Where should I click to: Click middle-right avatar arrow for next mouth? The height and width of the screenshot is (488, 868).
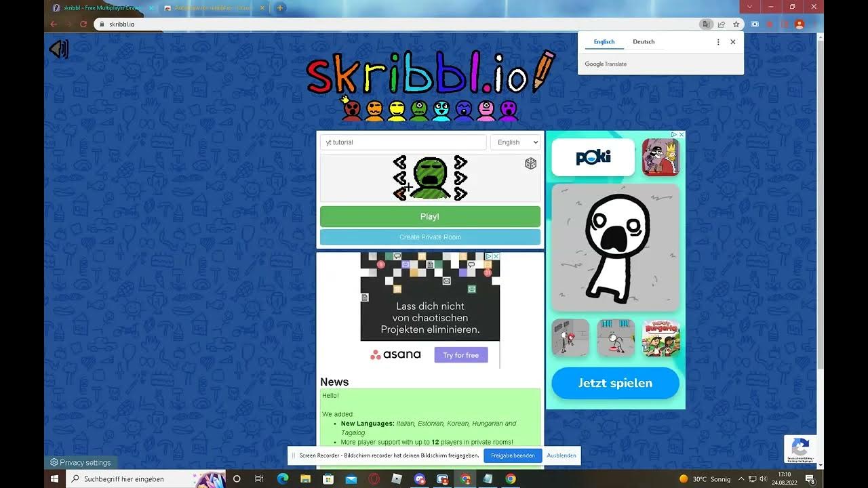pos(460,178)
